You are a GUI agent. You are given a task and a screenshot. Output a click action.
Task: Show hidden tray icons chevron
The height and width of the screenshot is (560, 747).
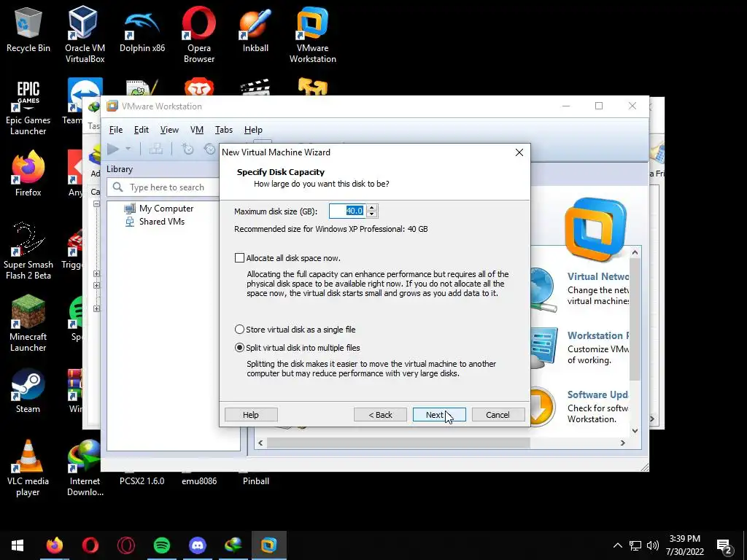coord(617,545)
